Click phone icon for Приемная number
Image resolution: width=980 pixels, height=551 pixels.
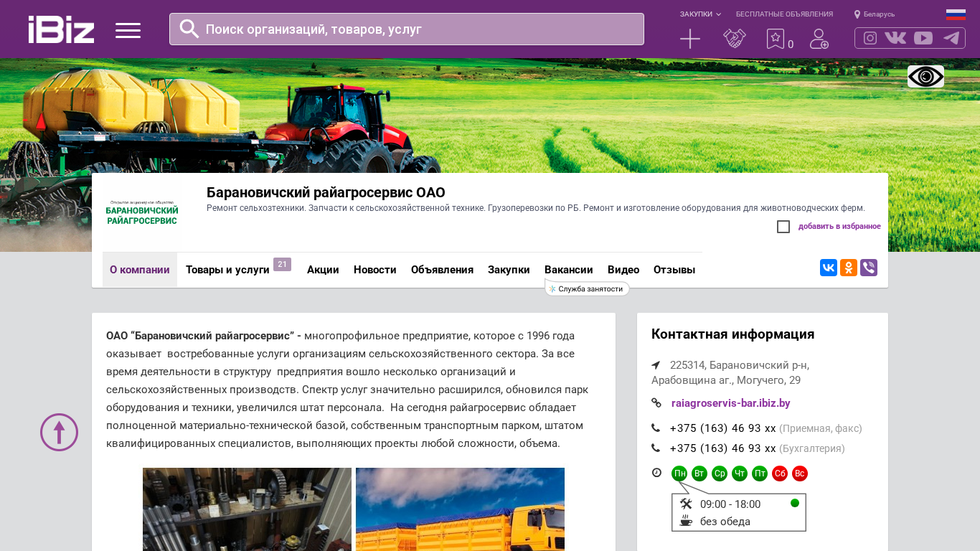point(656,428)
